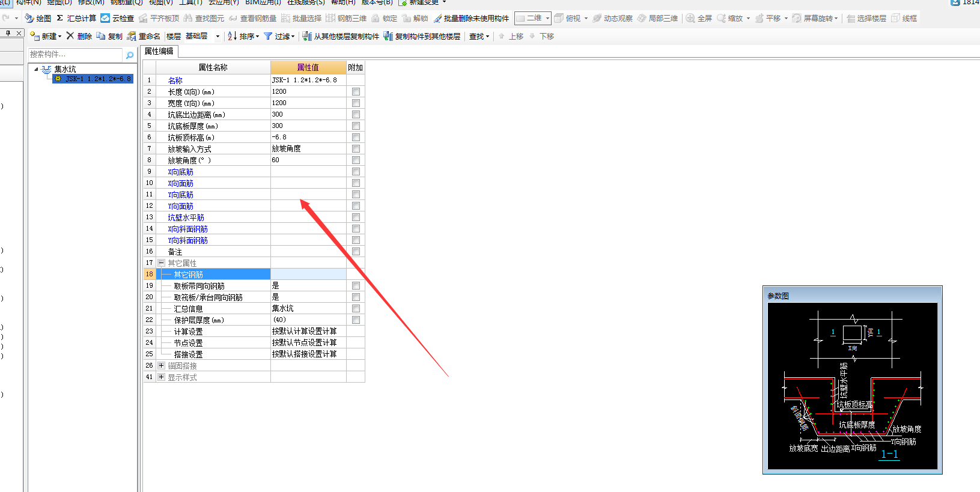Expand the 显示样式 group
Image resolution: width=980 pixels, height=492 pixels.
click(x=161, y=377)
